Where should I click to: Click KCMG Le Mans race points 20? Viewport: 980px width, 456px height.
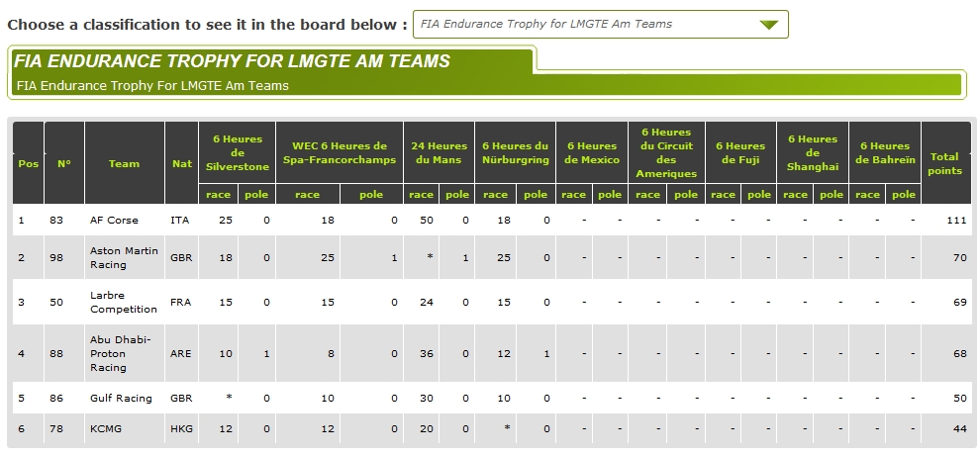coord(427,428)
